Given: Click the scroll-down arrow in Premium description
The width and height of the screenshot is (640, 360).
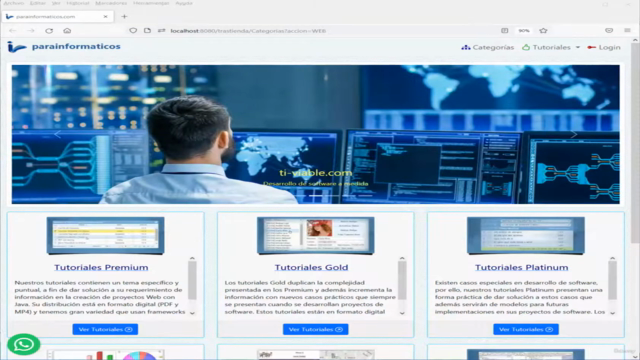Looking at the screenshot, I should (x=192, y=313).
